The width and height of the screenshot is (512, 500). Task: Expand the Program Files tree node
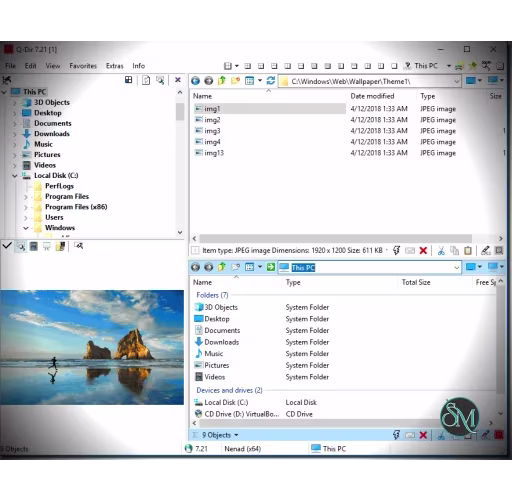(26, 197)
